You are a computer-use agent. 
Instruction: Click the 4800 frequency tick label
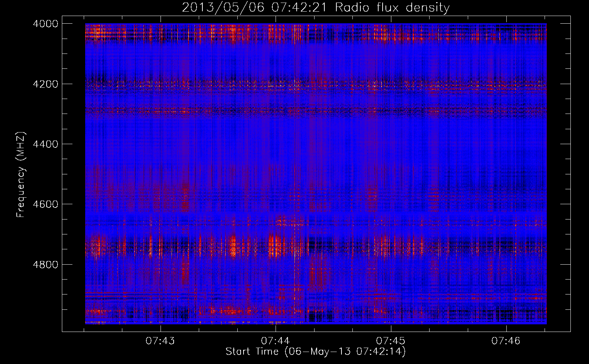pyautogui.click(x=45, y=265)
